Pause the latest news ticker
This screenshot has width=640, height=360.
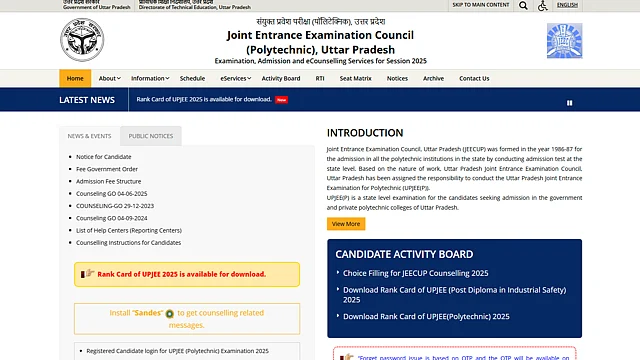point(569,103)
